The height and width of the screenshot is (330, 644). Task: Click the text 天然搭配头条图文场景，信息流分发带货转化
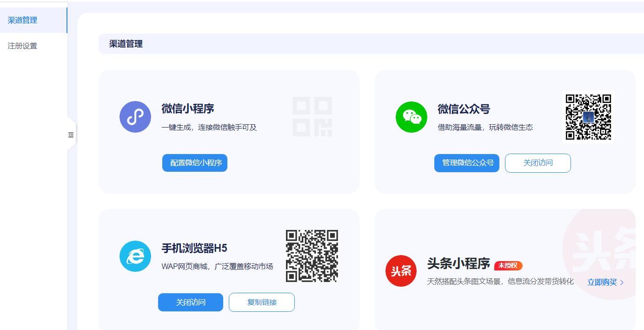point(500,282)
